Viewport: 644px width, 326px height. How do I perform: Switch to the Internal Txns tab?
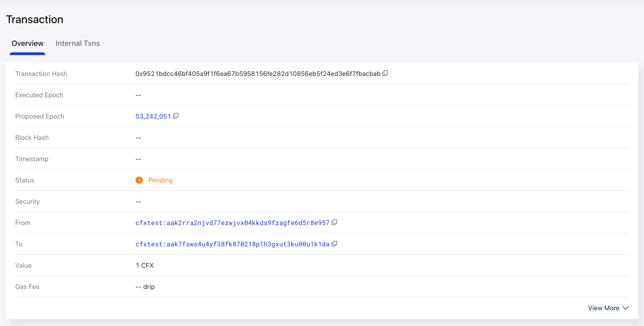pyautogui.click(x=77, y=43)
